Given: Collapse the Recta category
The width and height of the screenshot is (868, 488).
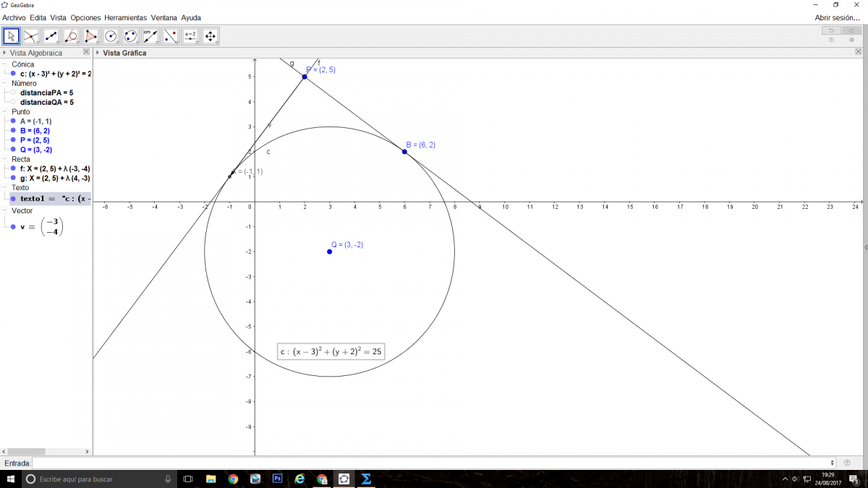Looking at the screenshot, I should click(x=6, y=159).
